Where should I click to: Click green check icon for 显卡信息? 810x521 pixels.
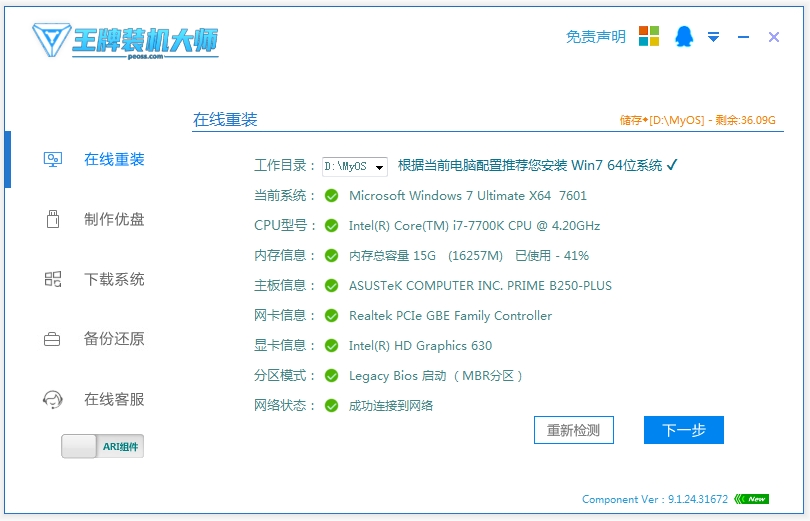pyautogui.click(x=332, y=345)
